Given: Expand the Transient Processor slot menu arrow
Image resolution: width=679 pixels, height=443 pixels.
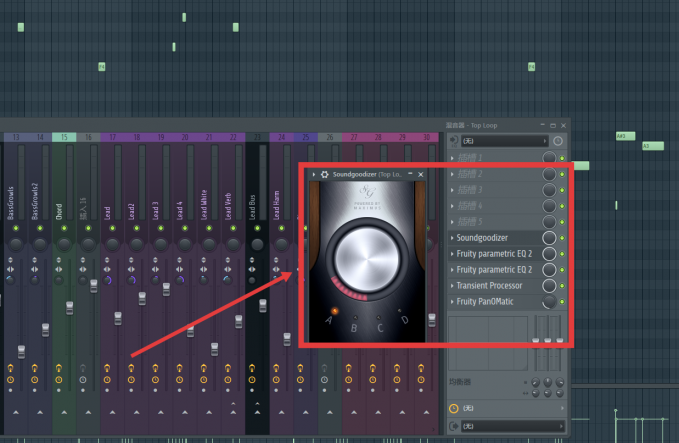Looking at the screenshot, I should pyautogui.click(x=452, y=286).
